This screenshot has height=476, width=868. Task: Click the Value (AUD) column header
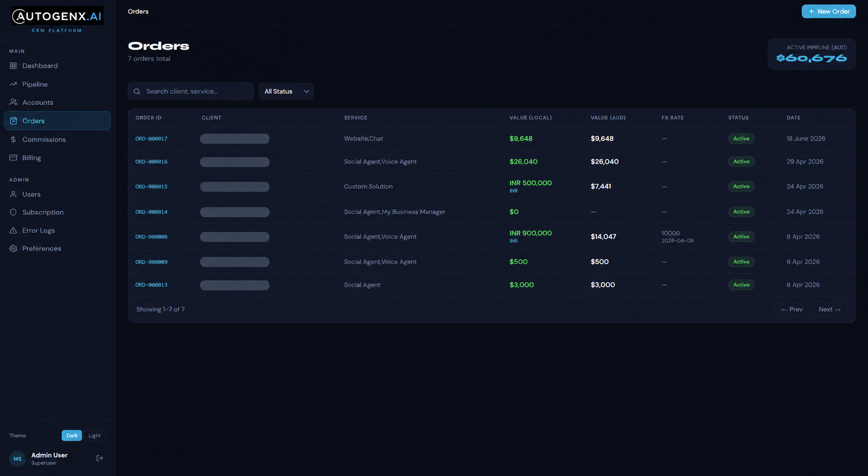(608, 118)
